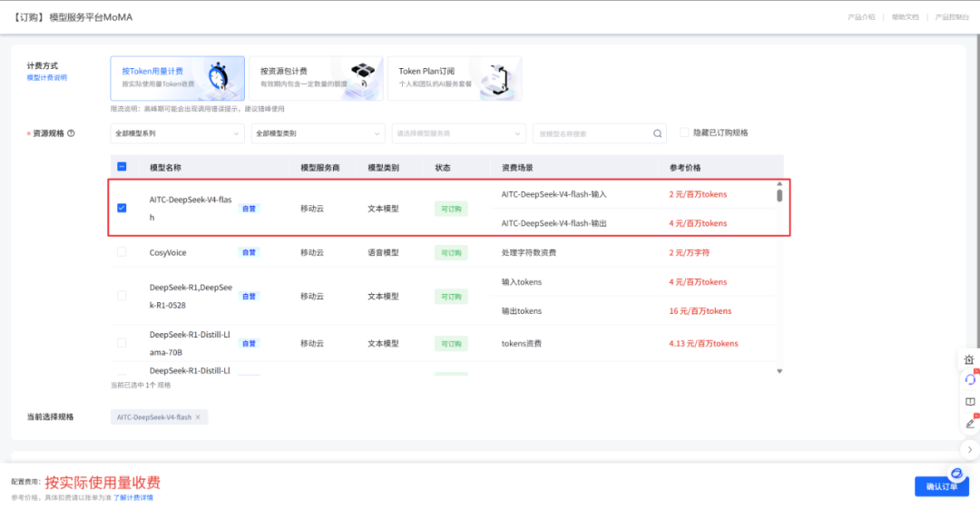This screenshot has width=980, height=509.
Task: Click 自营 badge on CosyVoice row
Action: tap(249, 252)
